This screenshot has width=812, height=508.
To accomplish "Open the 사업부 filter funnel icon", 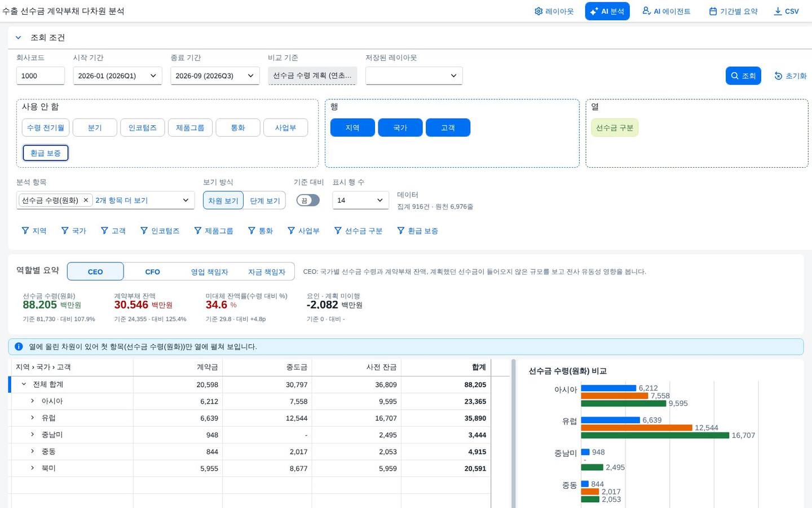I will coord(292,230).
